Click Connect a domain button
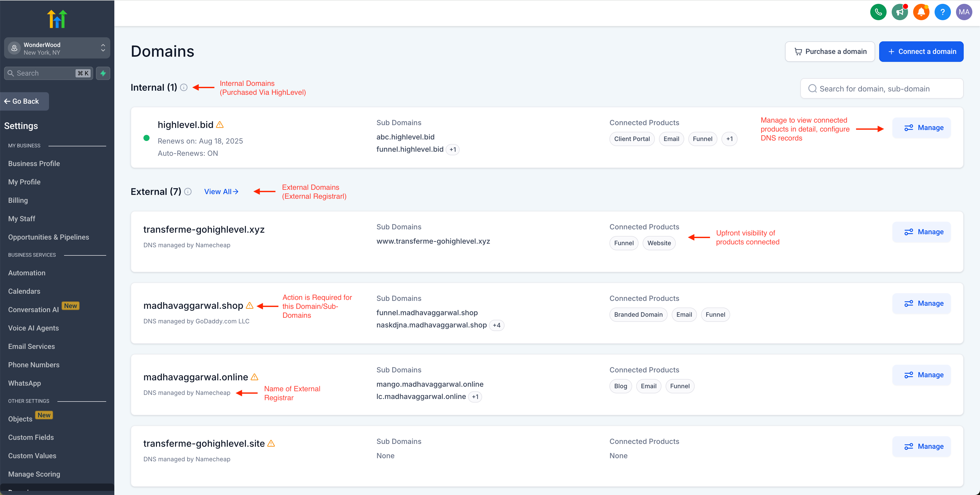 click(x=921, y=51)
